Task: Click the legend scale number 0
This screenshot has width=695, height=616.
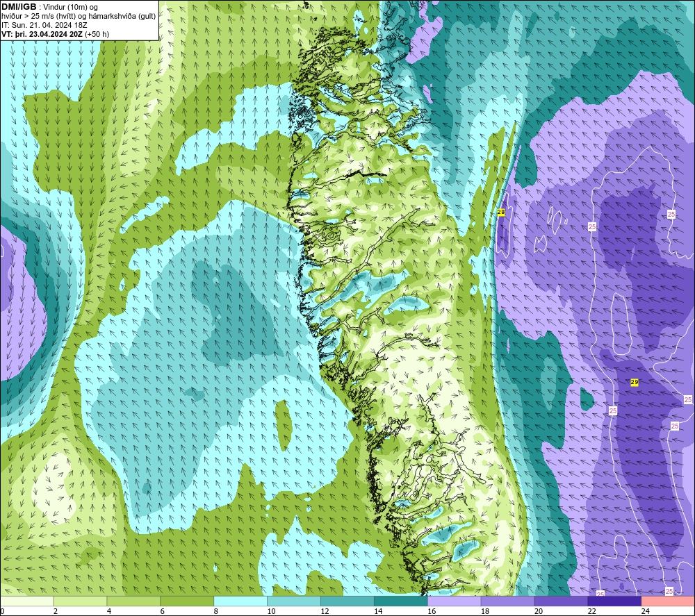Action: tap(3, 611)
